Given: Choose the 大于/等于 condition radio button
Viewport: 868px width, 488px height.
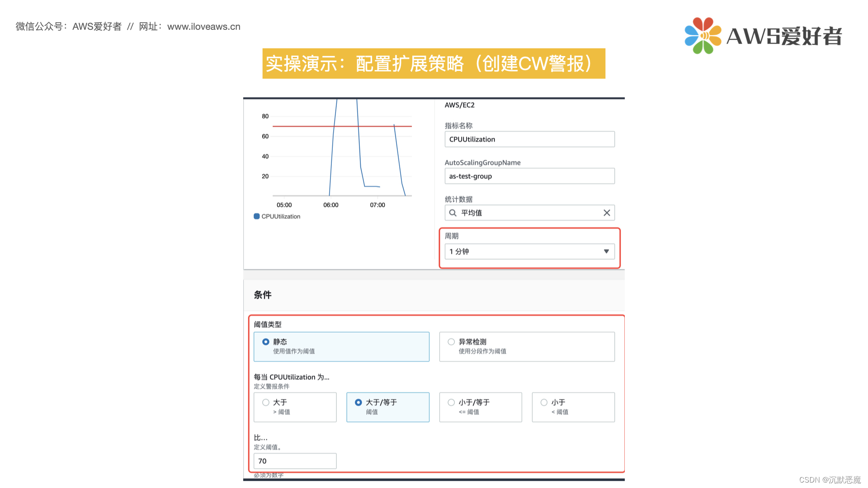Looking at the screenshot, I should click(358, 403).
